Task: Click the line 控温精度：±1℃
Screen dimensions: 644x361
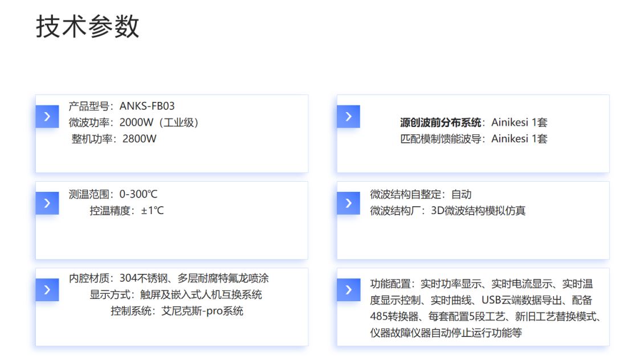Action: tap(127, 211)
